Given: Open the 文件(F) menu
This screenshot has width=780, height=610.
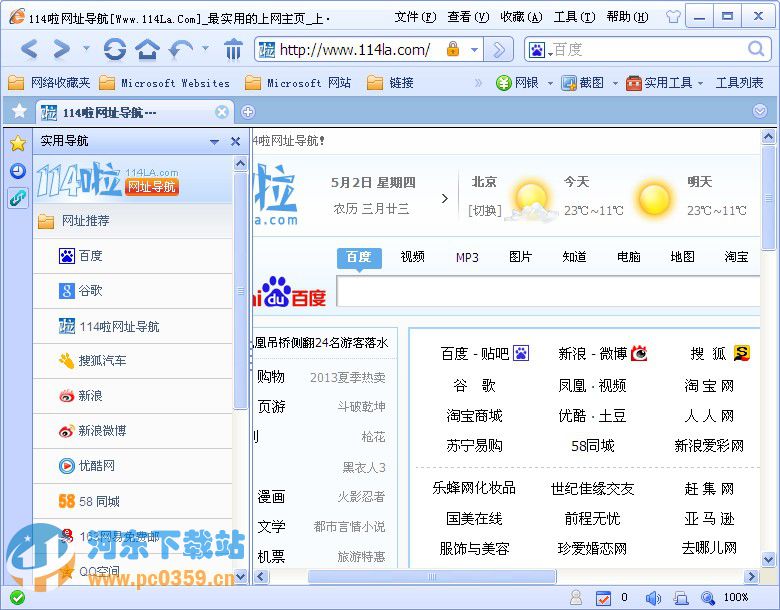Looking at the screenshot, I should (415, 17).
